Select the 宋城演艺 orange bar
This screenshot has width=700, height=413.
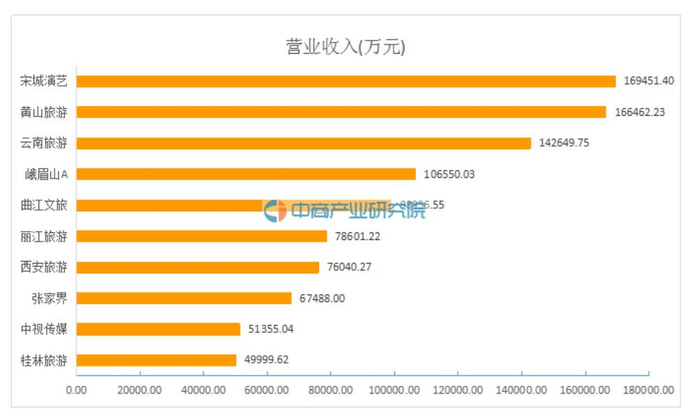tap(345, 81)
